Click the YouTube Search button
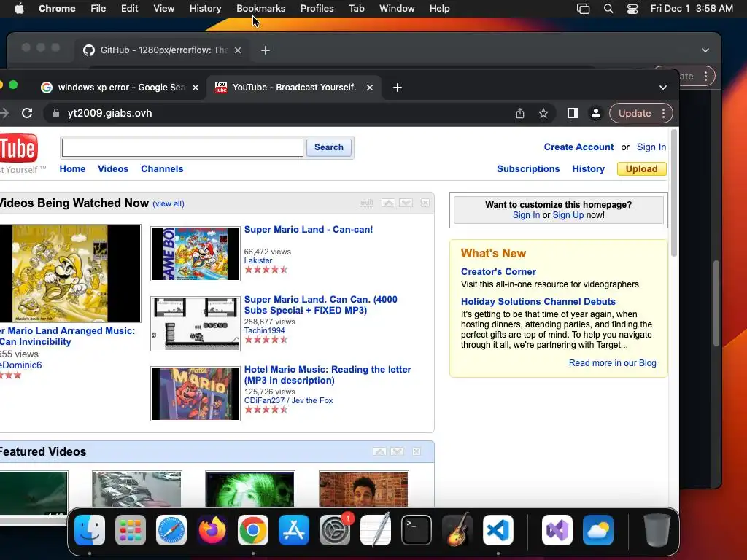Screen dimensions: 747x560 pyautogui.click(x=329, y=147)
